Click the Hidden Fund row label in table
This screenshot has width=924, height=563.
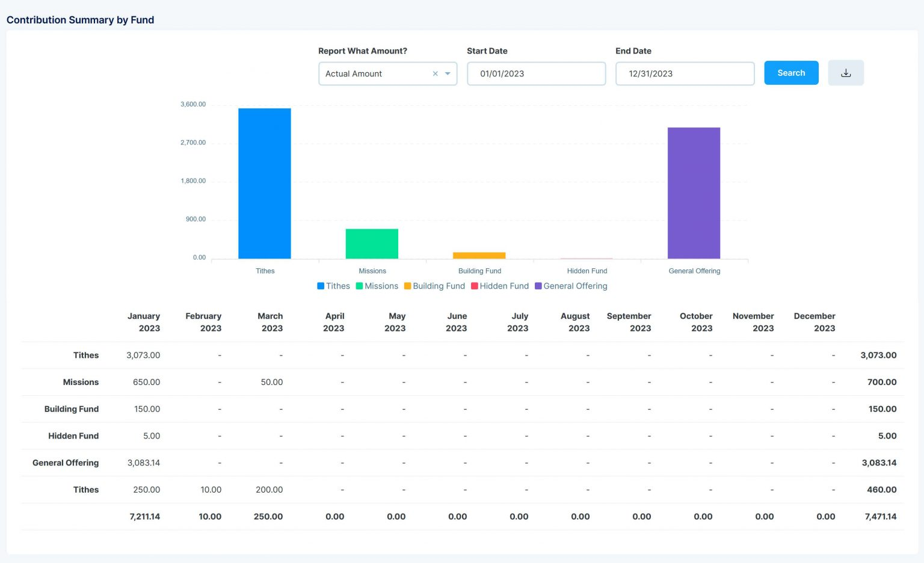coord(73,436)
